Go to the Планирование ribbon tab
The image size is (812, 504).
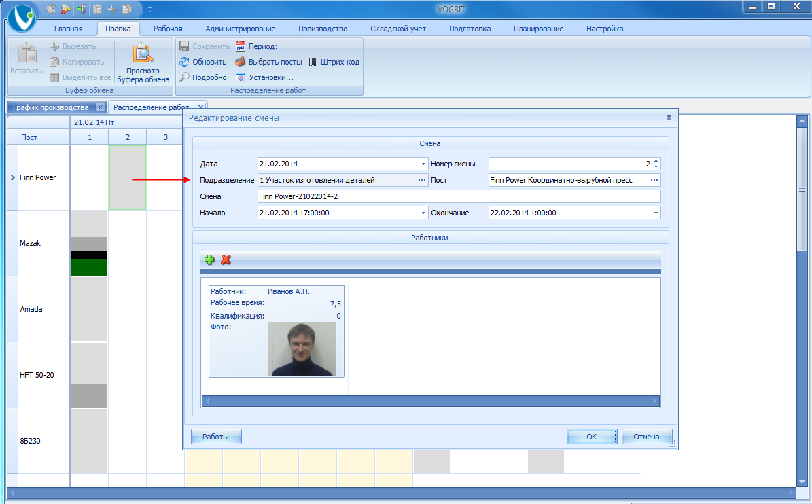tap(539, 29)
